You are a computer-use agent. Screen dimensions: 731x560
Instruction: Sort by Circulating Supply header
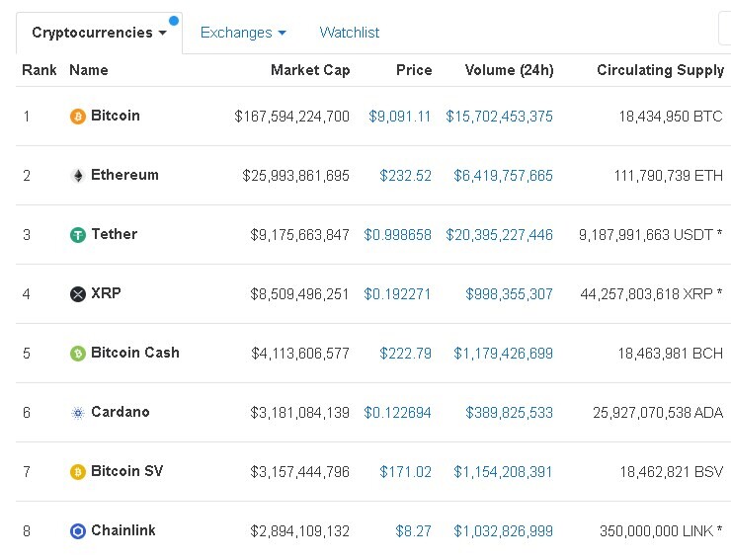(661, 70)
